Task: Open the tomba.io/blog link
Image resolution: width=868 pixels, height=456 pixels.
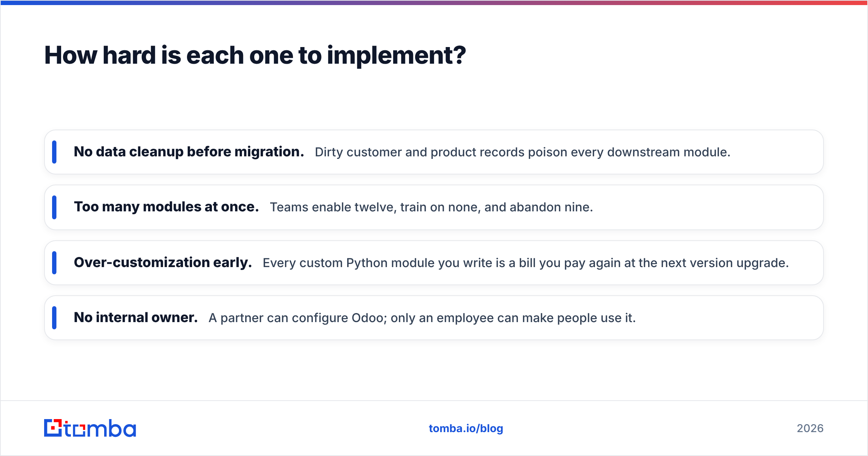Action: [x=466, y=428]
